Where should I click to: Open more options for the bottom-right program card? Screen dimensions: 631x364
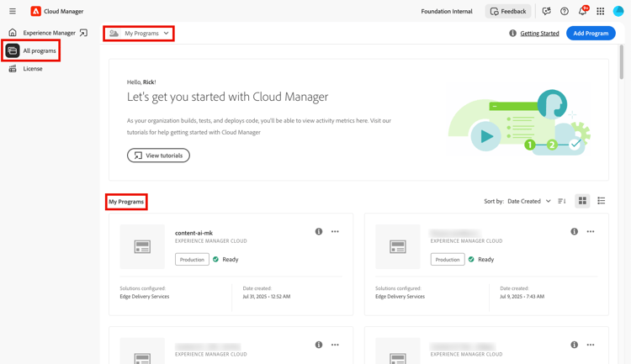(x=591, y=345)
